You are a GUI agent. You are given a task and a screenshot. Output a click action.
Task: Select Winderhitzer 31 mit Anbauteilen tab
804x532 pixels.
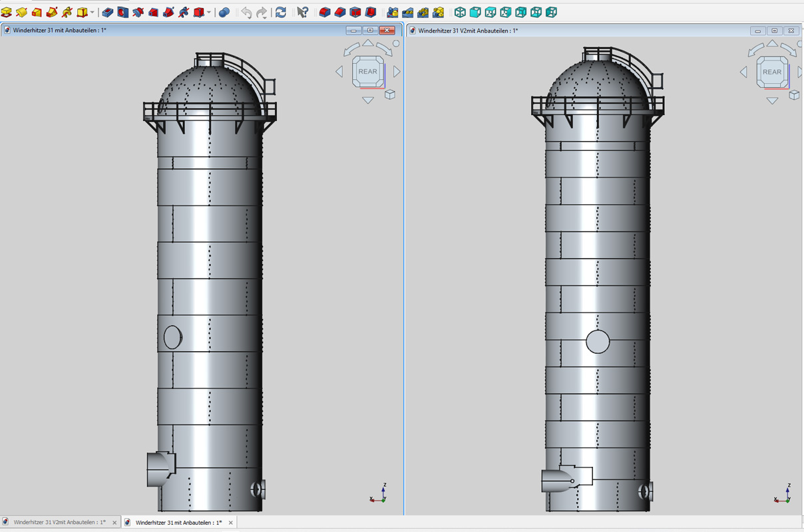click(178, 523)
